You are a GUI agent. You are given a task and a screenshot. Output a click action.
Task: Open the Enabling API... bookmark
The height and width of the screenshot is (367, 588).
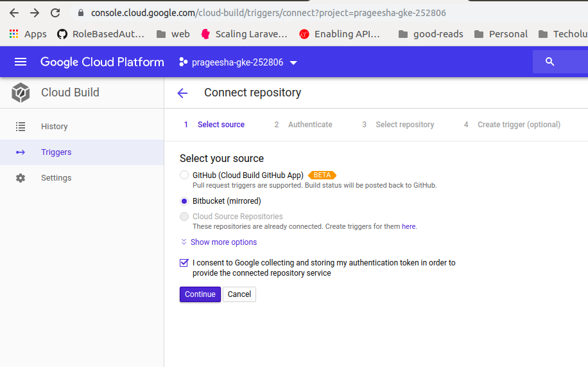tap(340, 34)
